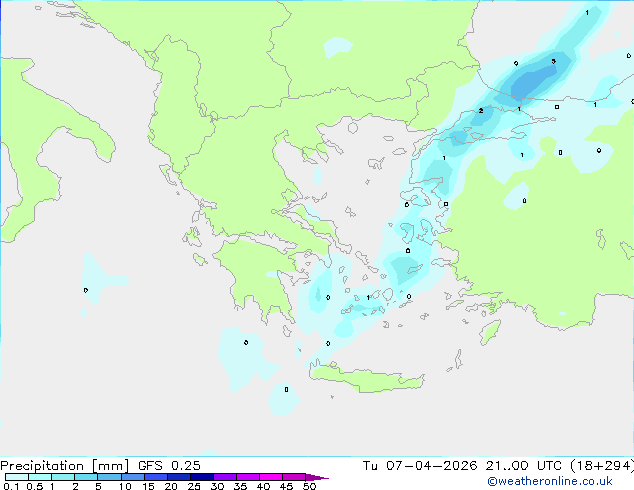Image resolution: width=634 pixels, height=490 pixels.
Task: Pick the 2–5 mm legend color swatch
Action: tap(86, 477)
